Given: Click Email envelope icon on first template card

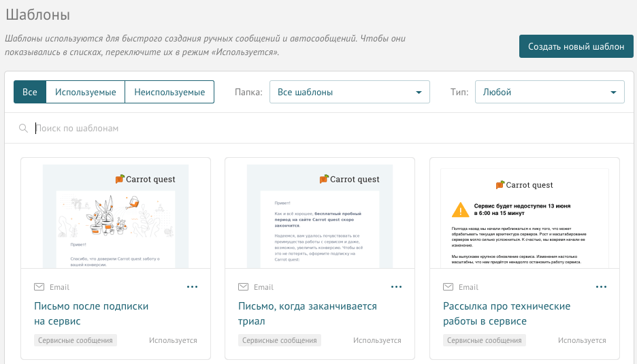Looking at the screenshot, I should 39,287.
